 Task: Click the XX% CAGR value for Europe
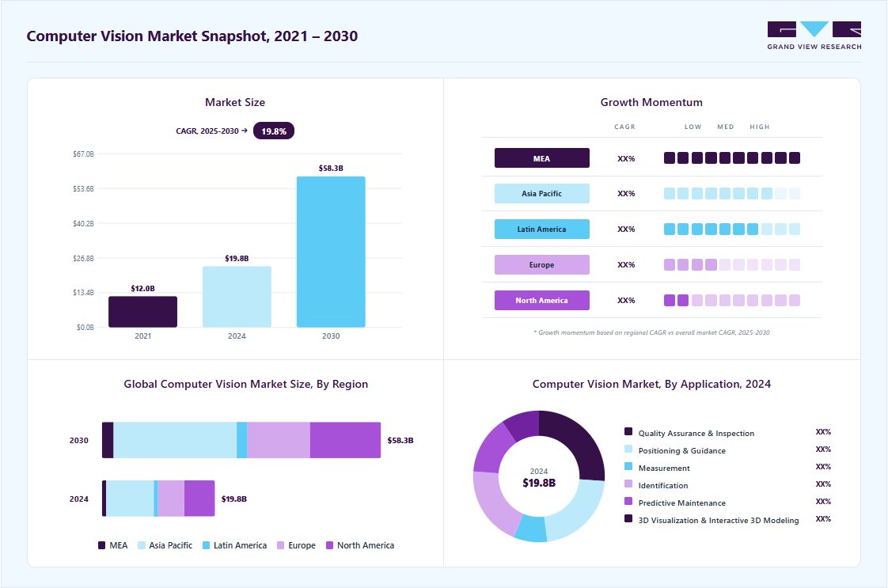coord(626,265)
